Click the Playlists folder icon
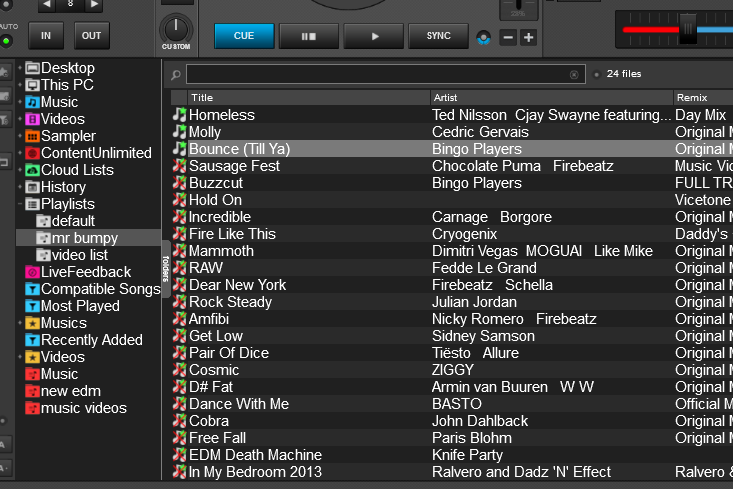The image size is (733, 489). coord(32,204)
